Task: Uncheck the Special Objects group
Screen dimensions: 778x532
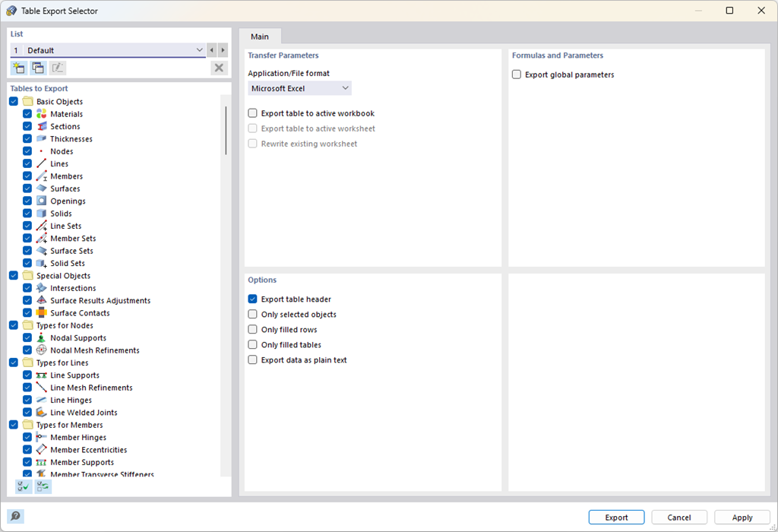Action: click(13, 275)
